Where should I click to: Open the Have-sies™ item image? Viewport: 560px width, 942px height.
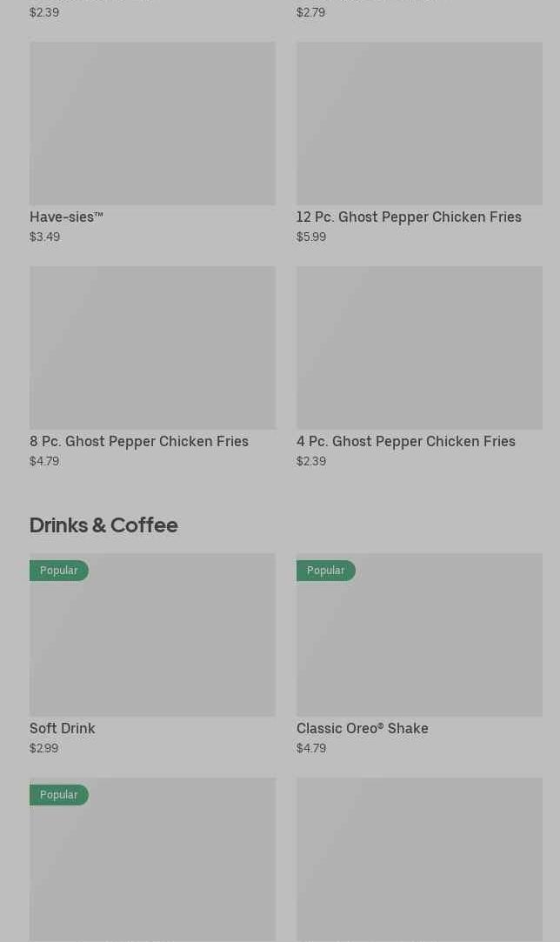click(x=152, y=124)
